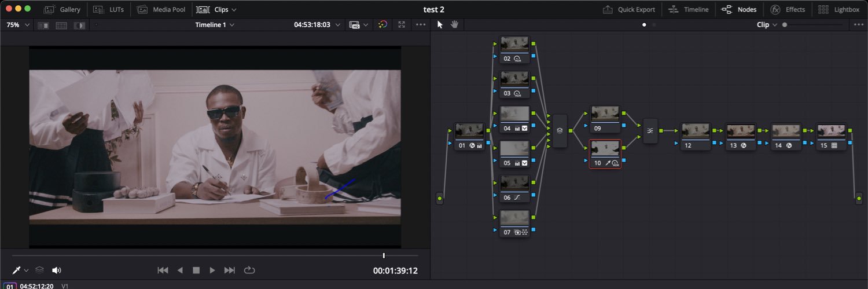The height and width of the screenshot is (289, 868).
Task: Click the node graph final output connector
Action: pos(859,199)
